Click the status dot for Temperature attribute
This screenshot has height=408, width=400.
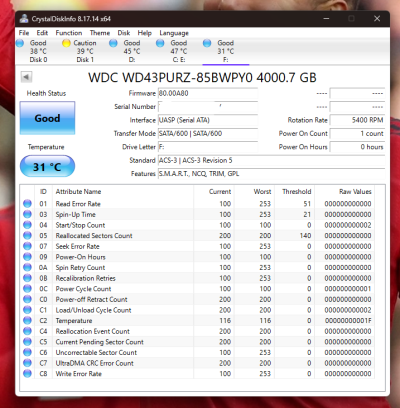[x=27, y=321]
